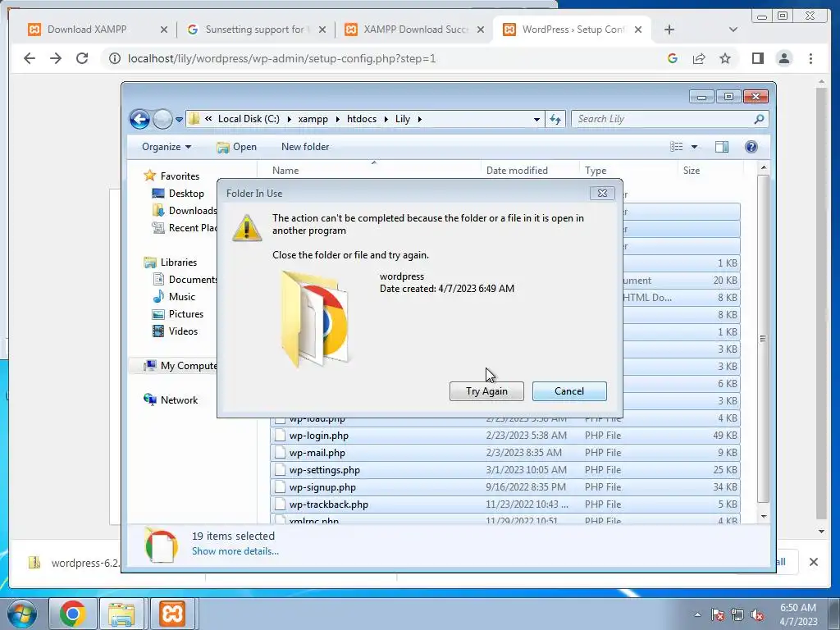Select Local Disk (C:) in address path
This screenshot has height=630, width=840.
pyautogui.click(x=249, y=119)
